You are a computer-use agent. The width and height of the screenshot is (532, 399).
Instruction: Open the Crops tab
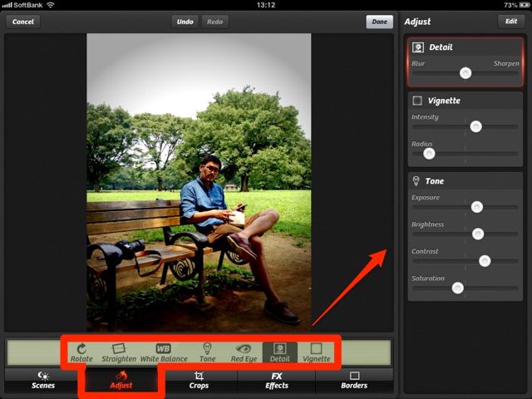pyautogui.click(x=199, y=381)
